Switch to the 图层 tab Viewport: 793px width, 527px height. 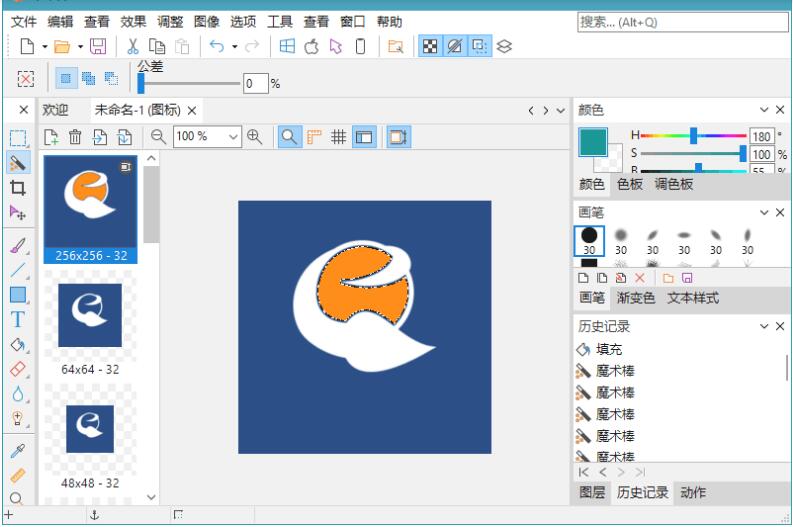[x=592, y=492]
